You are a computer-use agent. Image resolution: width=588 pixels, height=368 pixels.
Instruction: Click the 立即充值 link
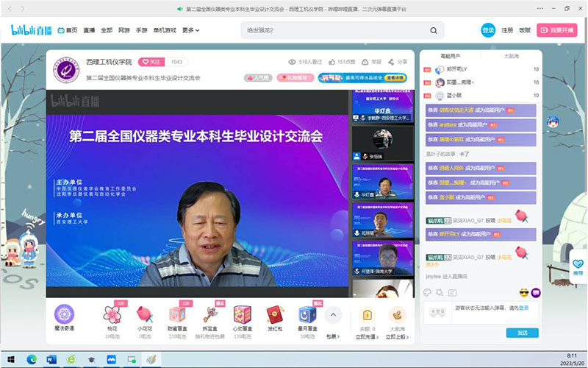point(367,337)
